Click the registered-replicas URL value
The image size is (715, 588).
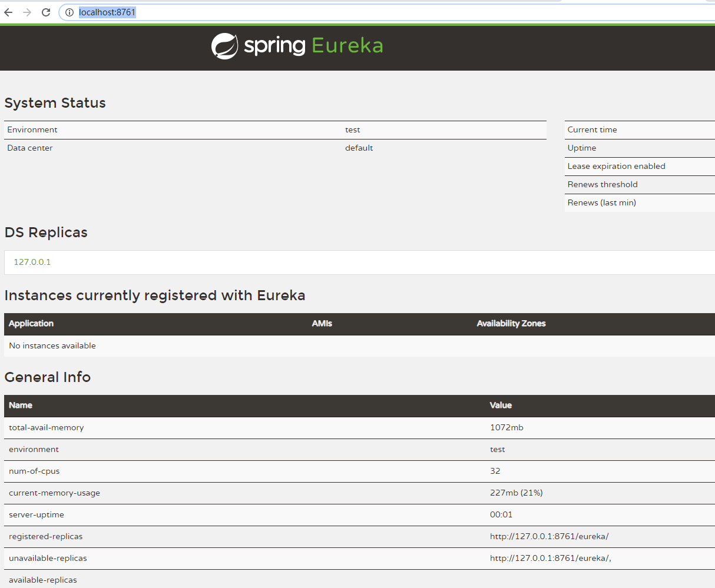(550, 537)
